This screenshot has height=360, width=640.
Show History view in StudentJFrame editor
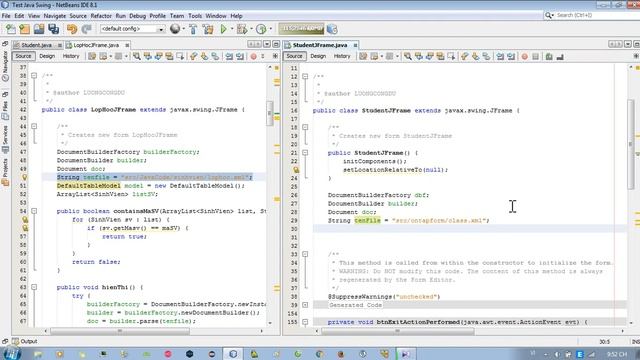(342, 56)
